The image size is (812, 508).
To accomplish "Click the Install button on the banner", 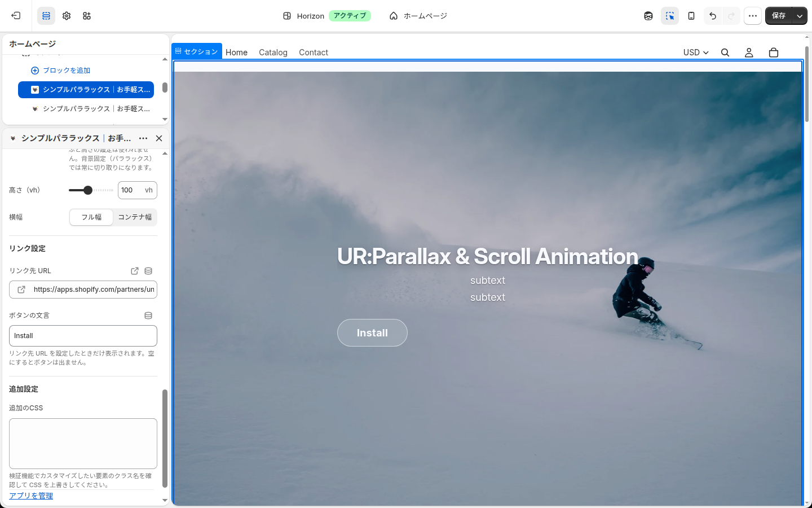I will tap(372, 333).
